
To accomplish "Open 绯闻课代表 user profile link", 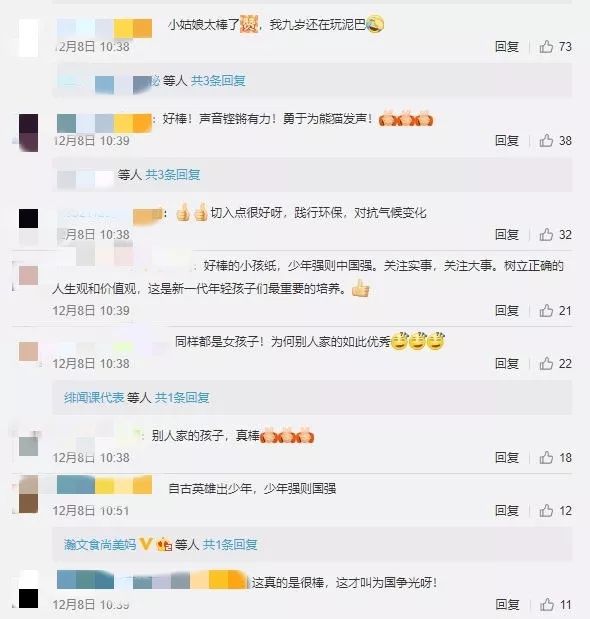I will tap(94, 398).
